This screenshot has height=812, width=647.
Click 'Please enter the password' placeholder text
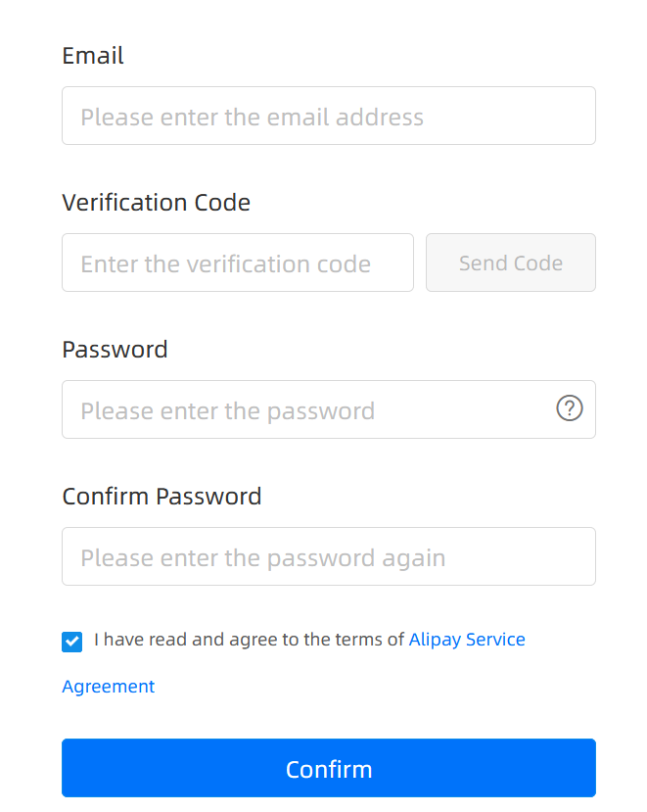[227, 411]
